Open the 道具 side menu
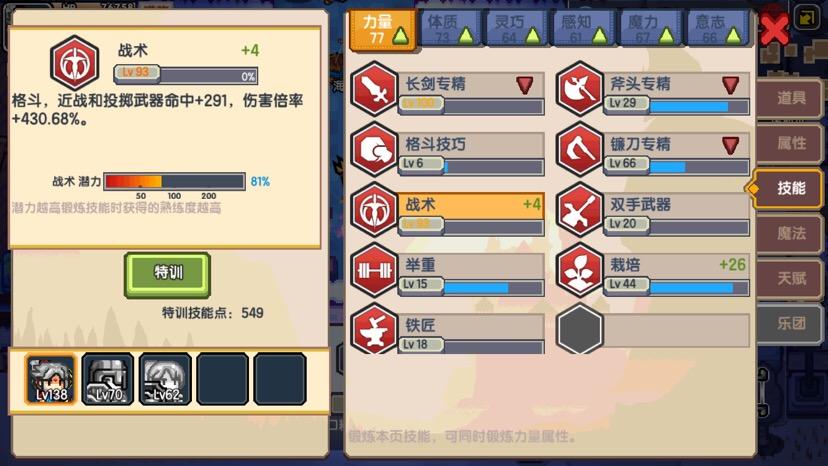 pyautogui.click(x=789, y=98)
